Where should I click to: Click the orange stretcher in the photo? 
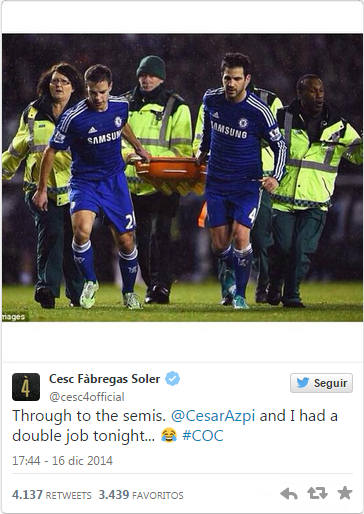pyautogui.click(x=171, y=176)
